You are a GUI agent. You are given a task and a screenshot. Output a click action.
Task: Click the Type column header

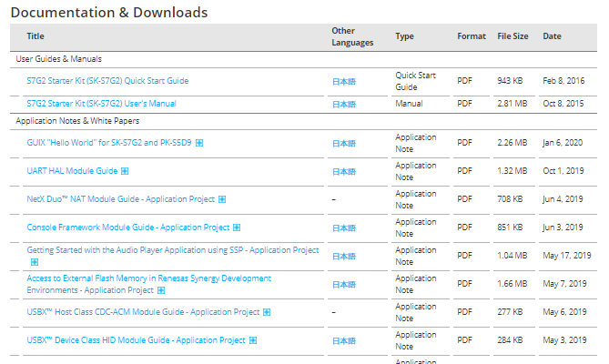pyautogui.click(x=404, y=36)
